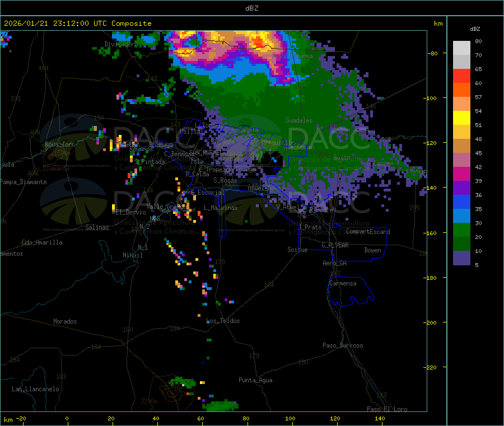Click the Guadales map label
The image size is (504, 426).
tap(299, 120)
